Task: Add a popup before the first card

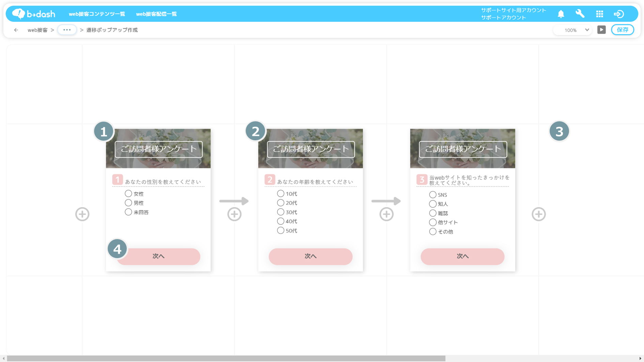Action: (x=82, y=214)
